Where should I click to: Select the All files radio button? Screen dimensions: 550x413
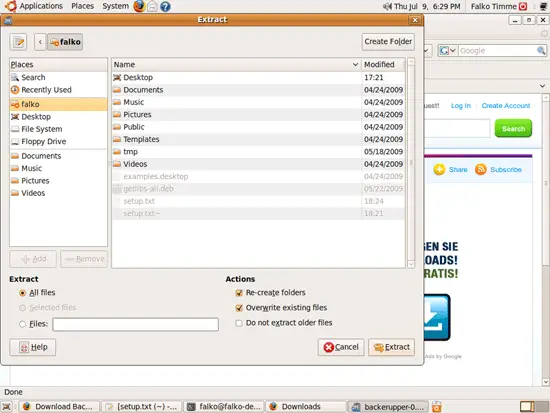[38, 293]
